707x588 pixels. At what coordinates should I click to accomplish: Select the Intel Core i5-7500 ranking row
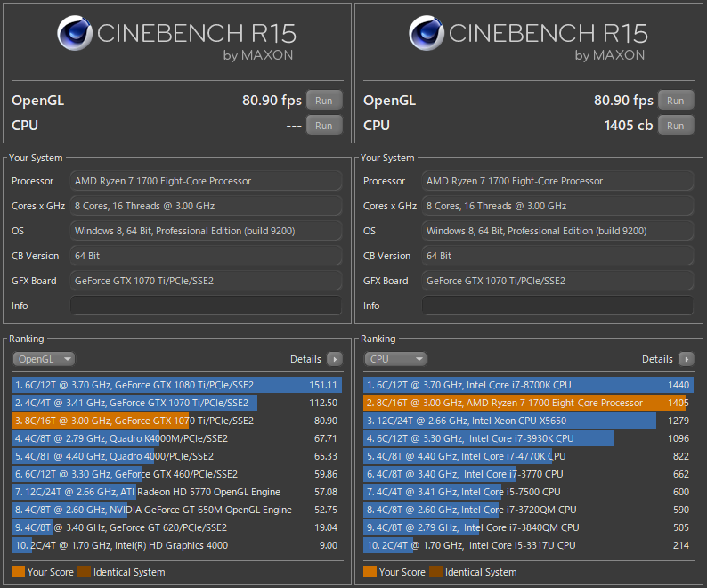tap(528, 492)
